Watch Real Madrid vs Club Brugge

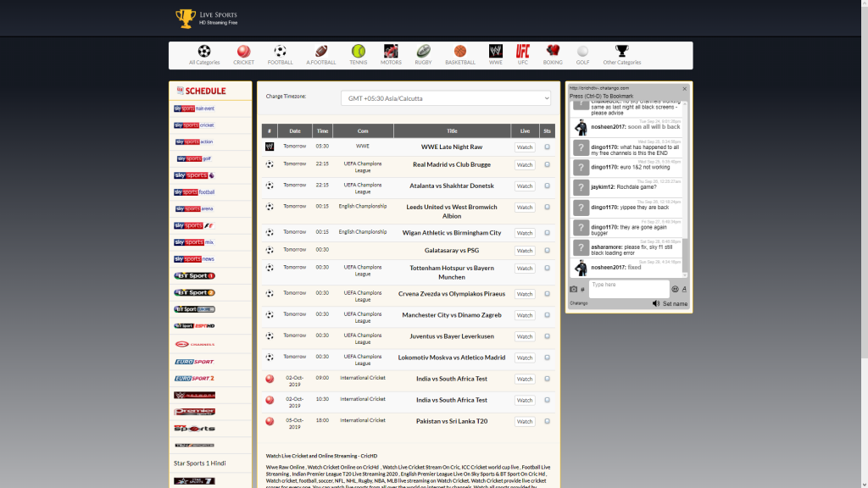click(524, 165)
